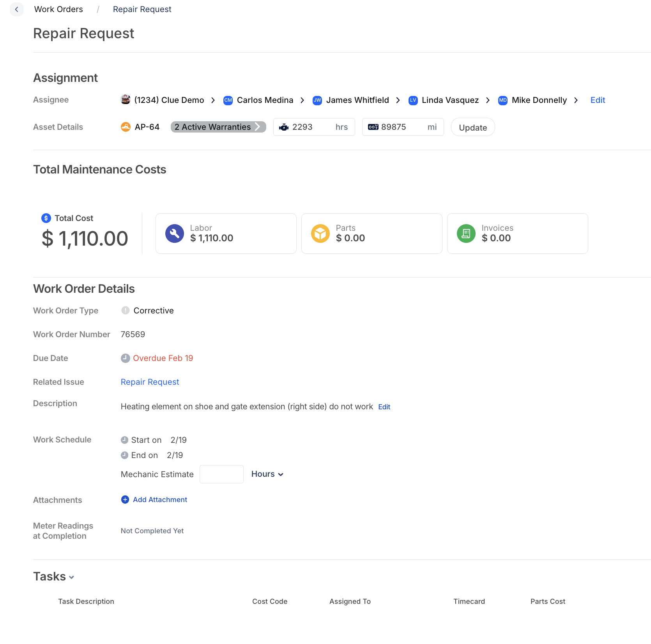This screenshot has height=644, width=651.
Task: Click the engine hours icon beside 2293
Action: tap(284, 127)
